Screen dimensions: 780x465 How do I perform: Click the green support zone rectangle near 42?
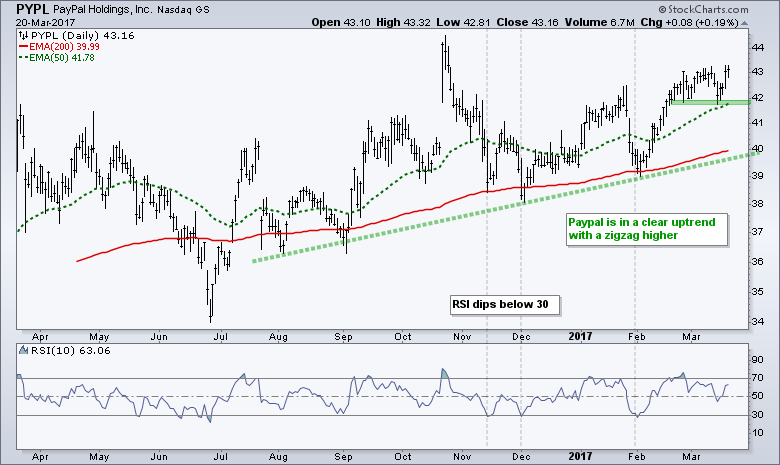point(710,102)
